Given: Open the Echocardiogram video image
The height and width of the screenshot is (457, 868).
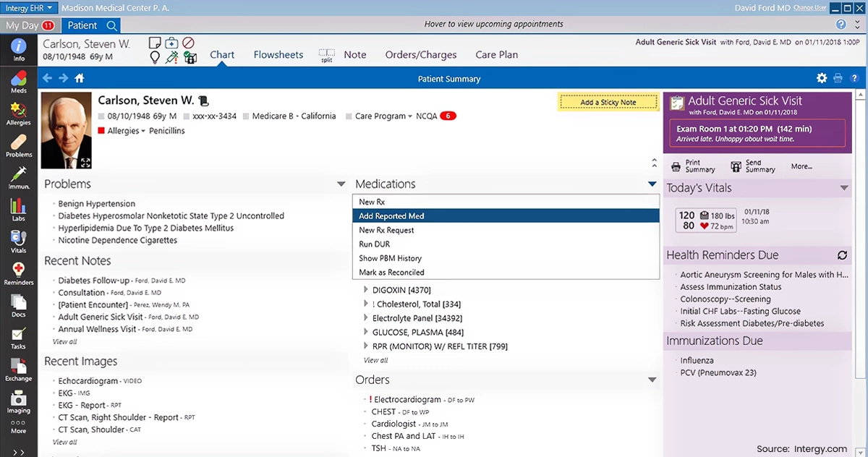Looking at the screenshot, I should (x=100, y=380).
